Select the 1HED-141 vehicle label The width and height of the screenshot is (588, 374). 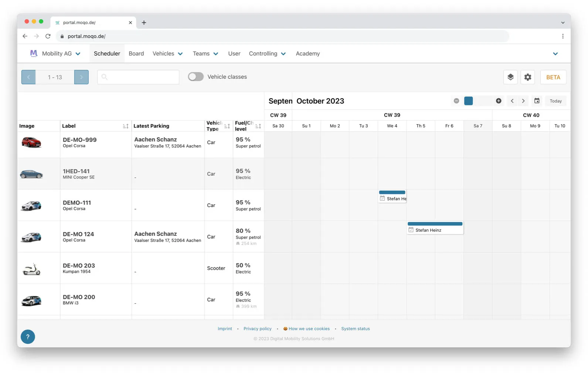(x=76, y=171)
